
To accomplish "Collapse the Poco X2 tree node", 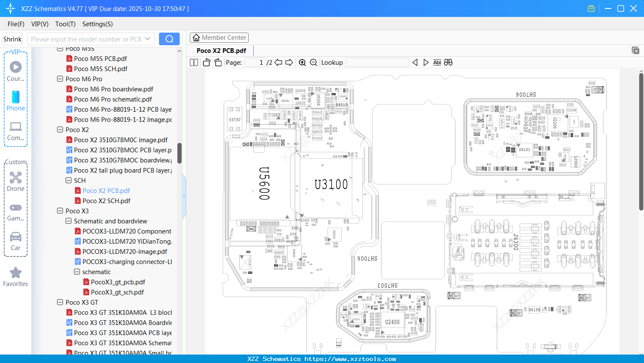I will click(60, 129).
